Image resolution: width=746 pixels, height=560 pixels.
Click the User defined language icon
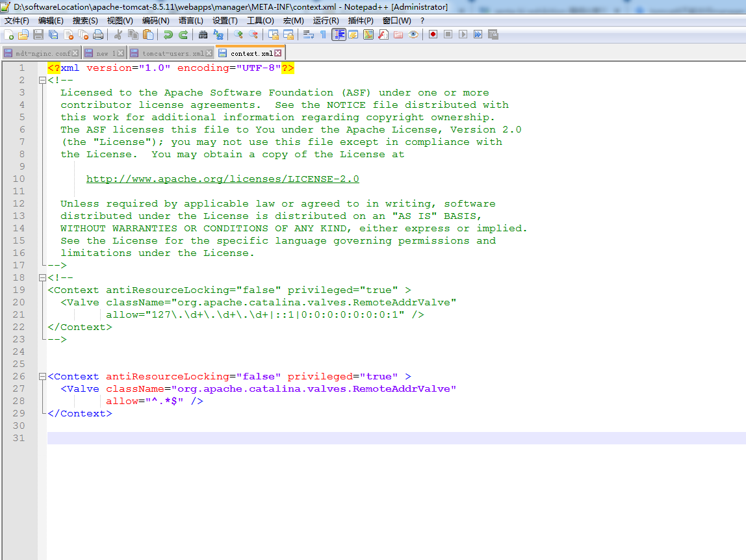[353, 34]
